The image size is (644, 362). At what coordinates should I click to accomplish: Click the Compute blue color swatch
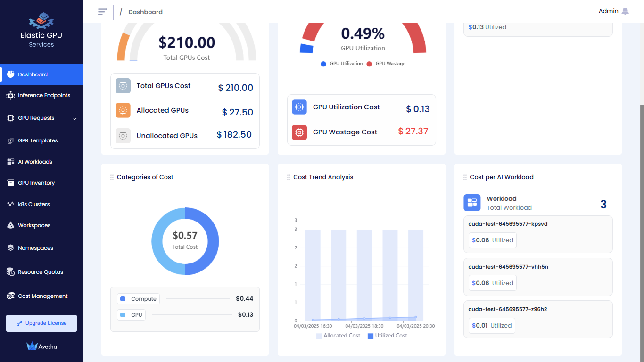(123, 299)
